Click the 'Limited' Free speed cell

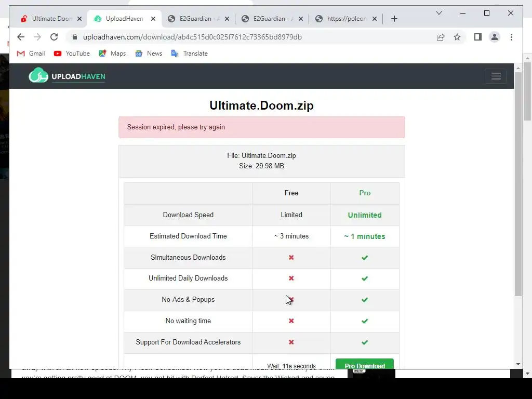click(x=291, y=215)
